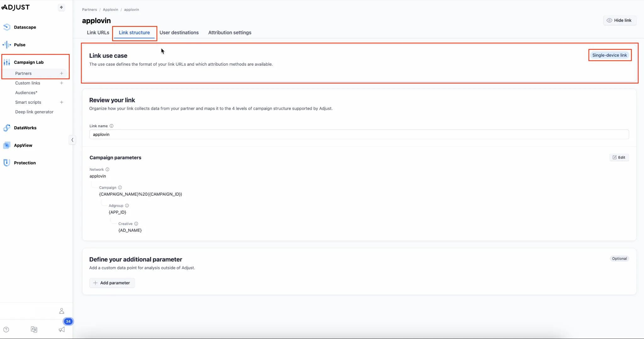Open the announcements megaphone icon

tap(62, 330)
